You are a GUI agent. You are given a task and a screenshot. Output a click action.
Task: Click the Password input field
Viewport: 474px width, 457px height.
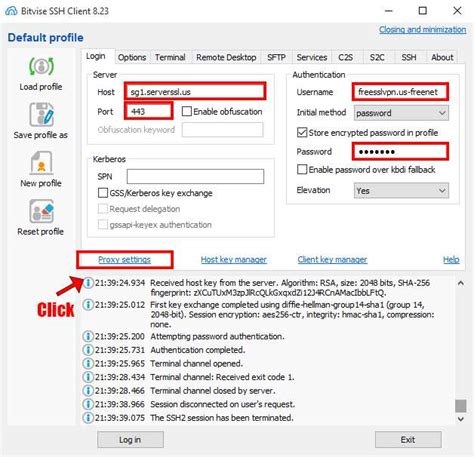pos(400,152)
